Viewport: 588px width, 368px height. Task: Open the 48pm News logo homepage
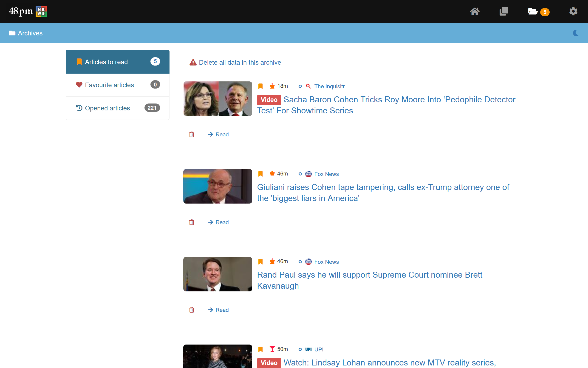click(x=28, y=11)
